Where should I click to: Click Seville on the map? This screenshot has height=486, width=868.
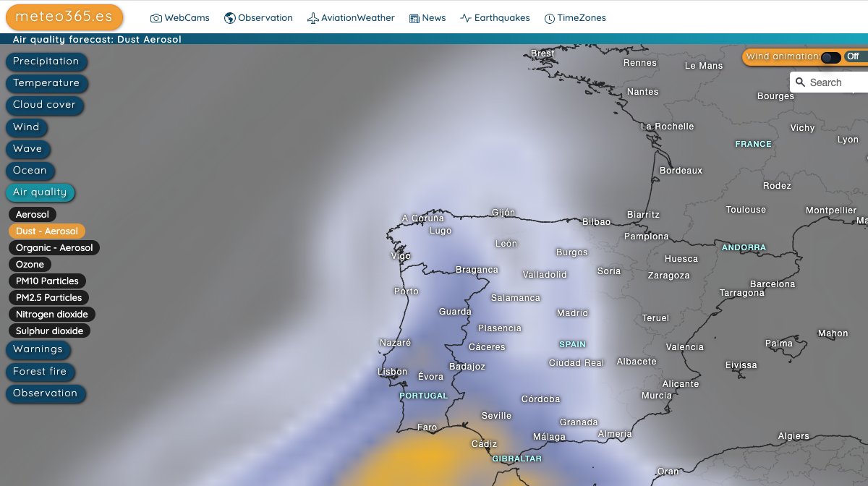click(496, 416)
